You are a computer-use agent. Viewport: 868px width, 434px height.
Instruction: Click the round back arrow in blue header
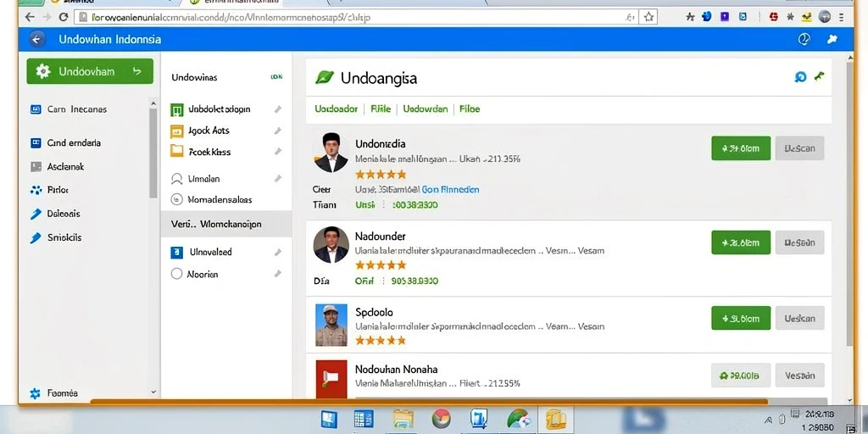click(x=36, y=39)
